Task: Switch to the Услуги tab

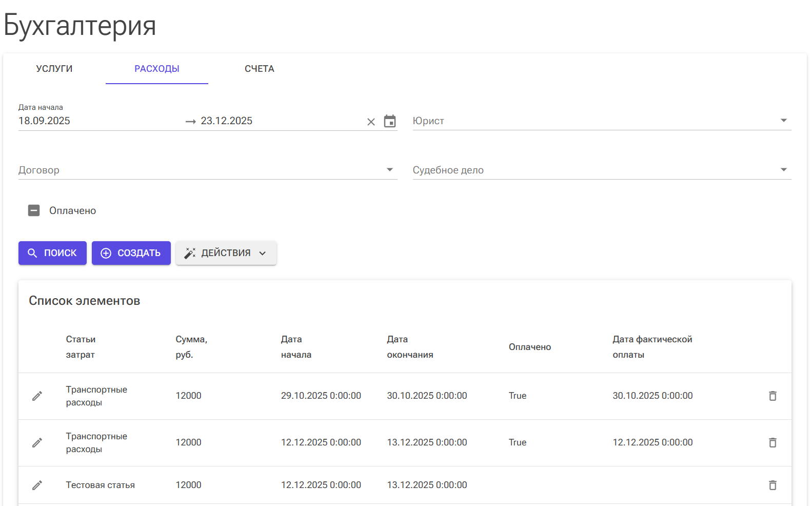Action: pos(54,69)
